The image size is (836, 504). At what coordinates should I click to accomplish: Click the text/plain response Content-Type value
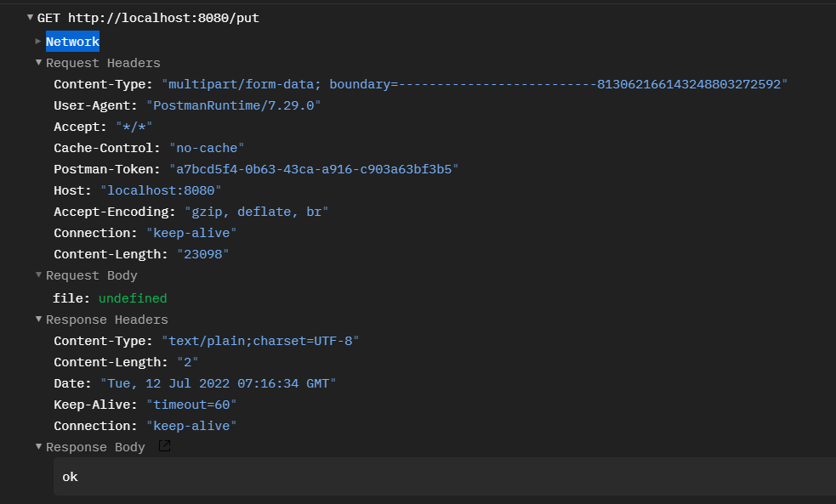[x=260, y=341]
